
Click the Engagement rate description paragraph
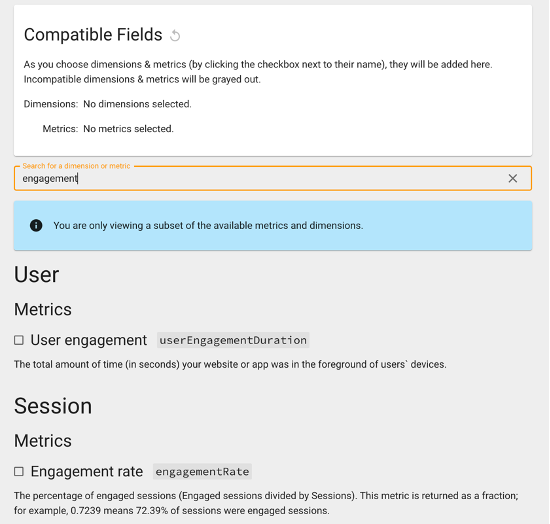[x=266, y=503]
